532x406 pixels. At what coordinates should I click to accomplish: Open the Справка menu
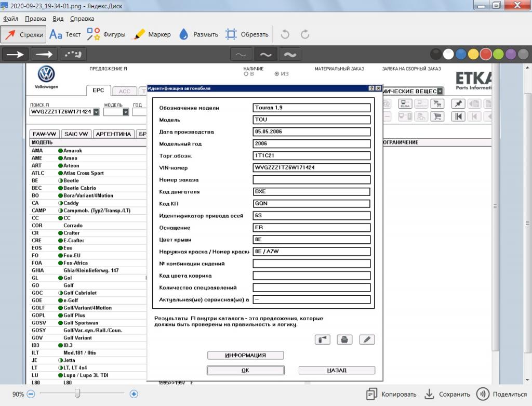click(x=82, y=19)
